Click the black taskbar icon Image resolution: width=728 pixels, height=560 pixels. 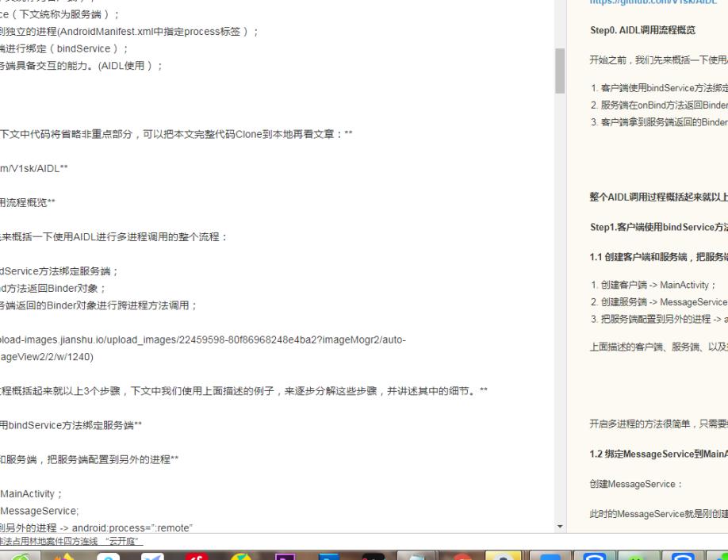click(x=372, y=554)
